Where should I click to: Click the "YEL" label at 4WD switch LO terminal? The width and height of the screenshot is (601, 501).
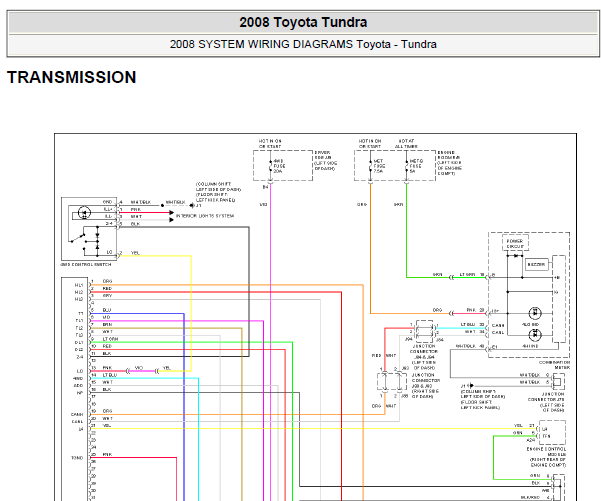[135, 253]
